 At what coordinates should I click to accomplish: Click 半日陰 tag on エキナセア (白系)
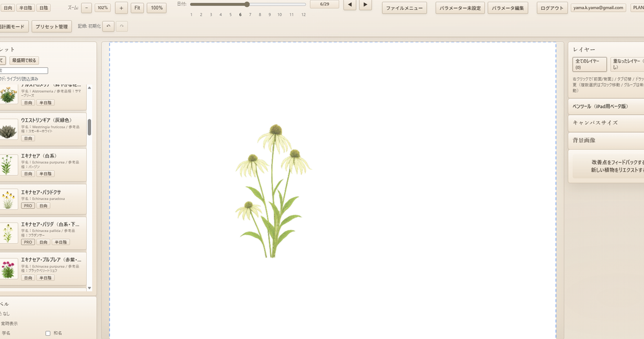click(45, 173)
